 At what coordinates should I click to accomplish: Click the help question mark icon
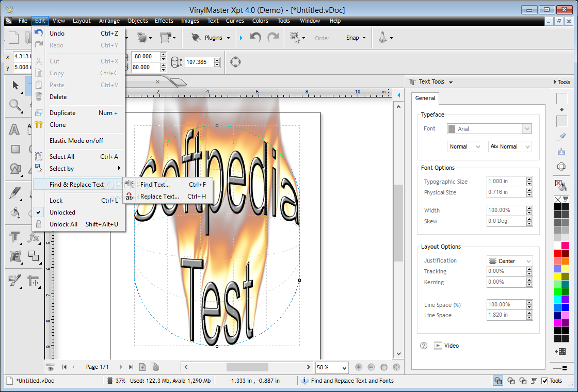coord(424,346)
